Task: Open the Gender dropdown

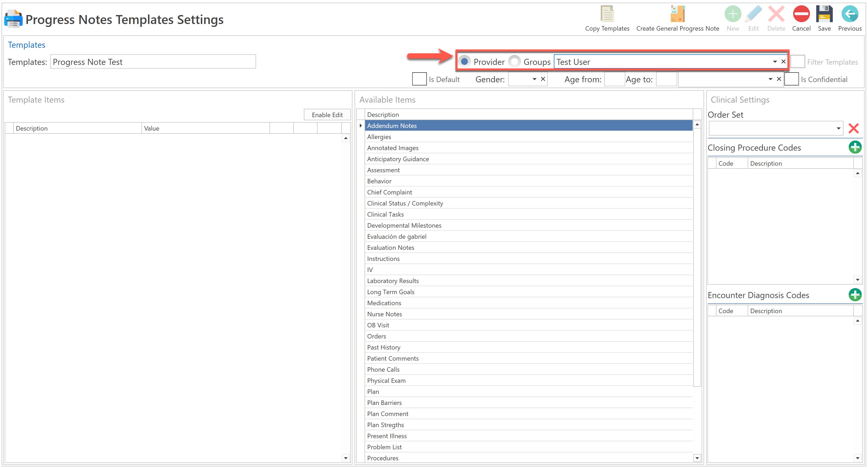Action: point(534,79)
